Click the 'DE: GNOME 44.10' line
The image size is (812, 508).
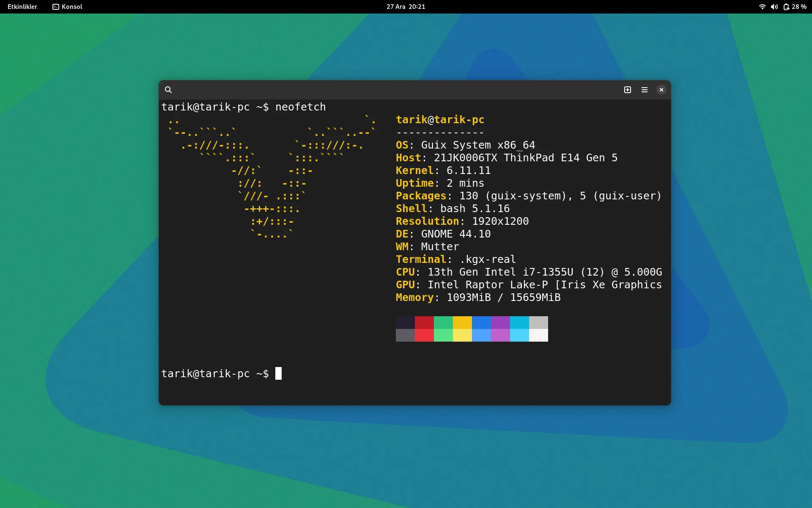[443, 234]
